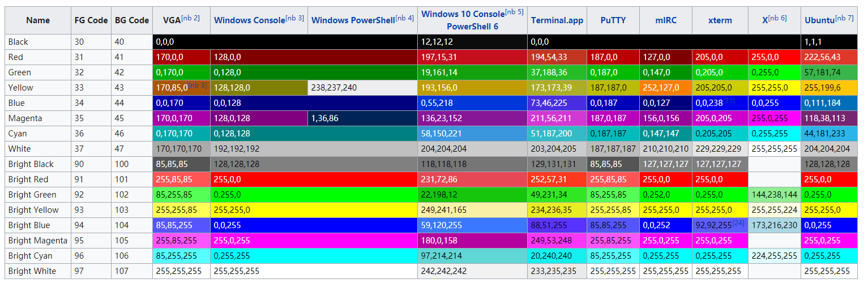Click the 180,0,158 bright magenta swatch
This screenshot has height=287, width=868.
click(x=472, y=241)
